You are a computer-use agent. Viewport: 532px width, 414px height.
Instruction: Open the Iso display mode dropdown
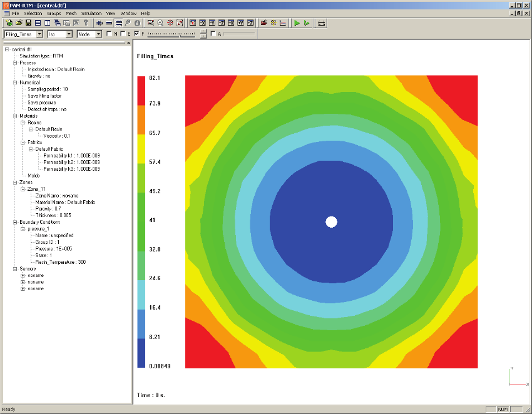pyautogui.click(x=69, y=34)
